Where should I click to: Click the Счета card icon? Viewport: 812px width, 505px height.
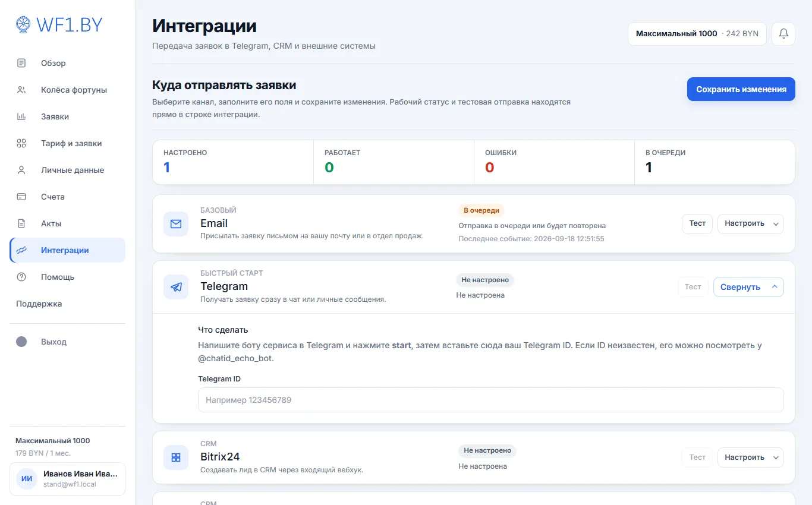tap(21, 197)
